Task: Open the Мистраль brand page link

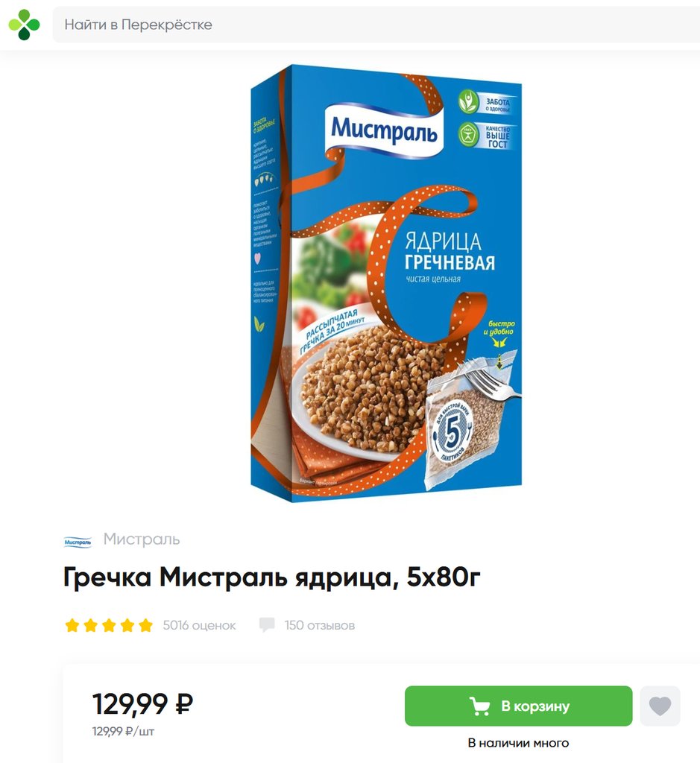Action: [142, 539]
